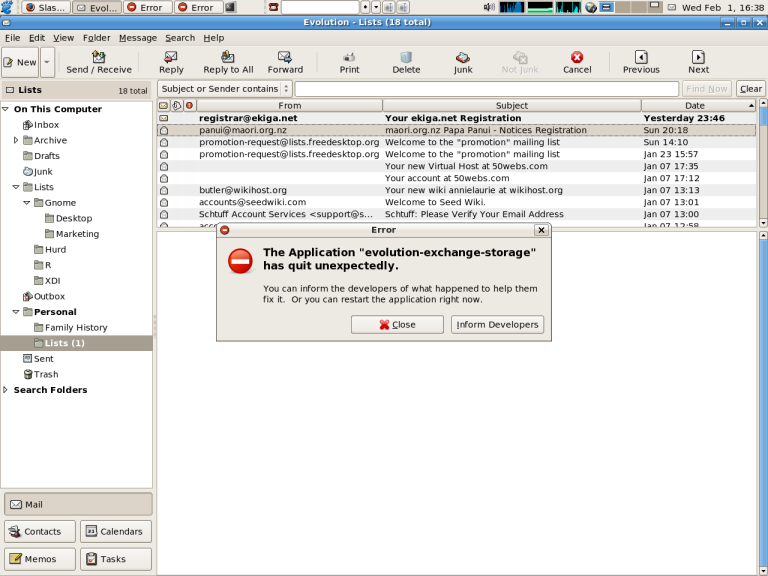The width and height of the screenshot is (768, 576).
Task: Mark selected message as Junk
Action: (463, 62)
